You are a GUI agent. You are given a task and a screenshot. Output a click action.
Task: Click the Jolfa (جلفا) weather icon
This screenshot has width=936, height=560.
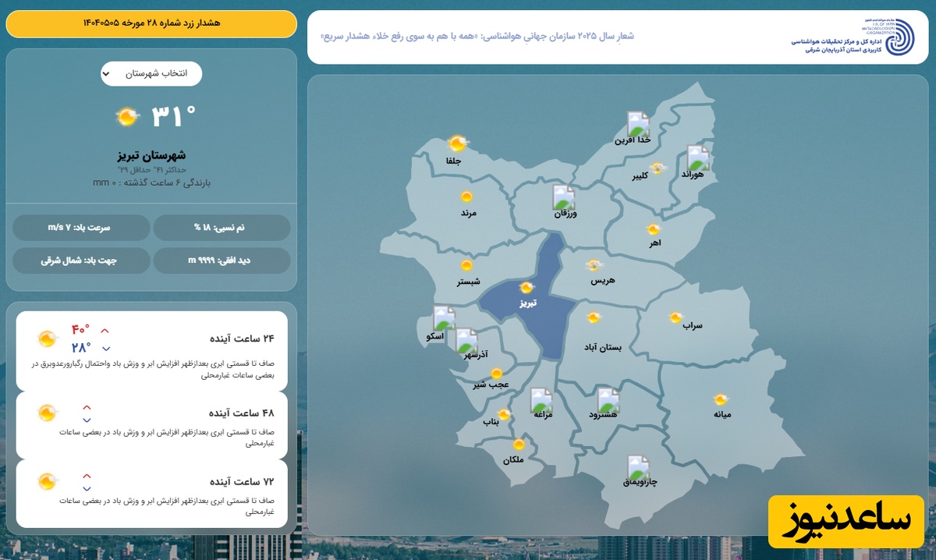click(457, 144)
